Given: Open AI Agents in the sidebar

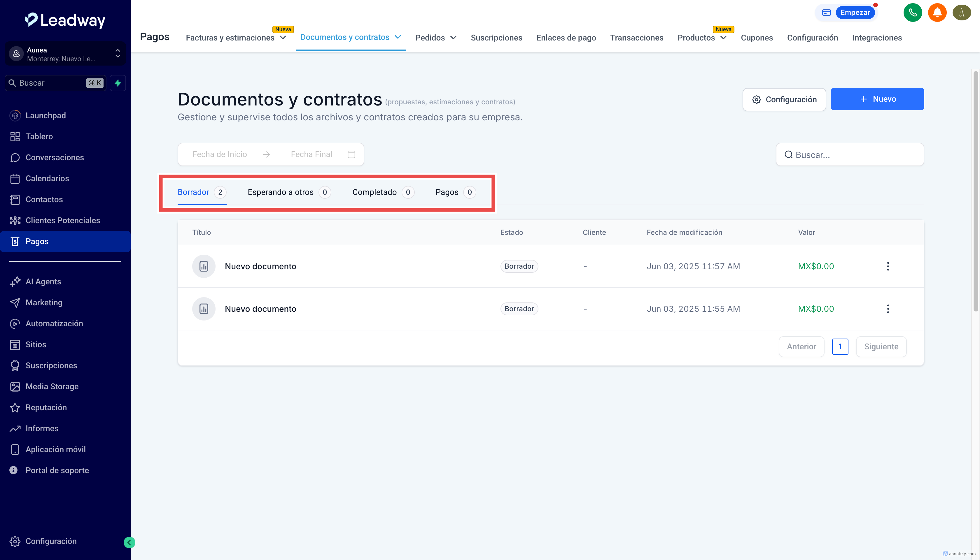Looking at the screenshot, I should 43,281.
